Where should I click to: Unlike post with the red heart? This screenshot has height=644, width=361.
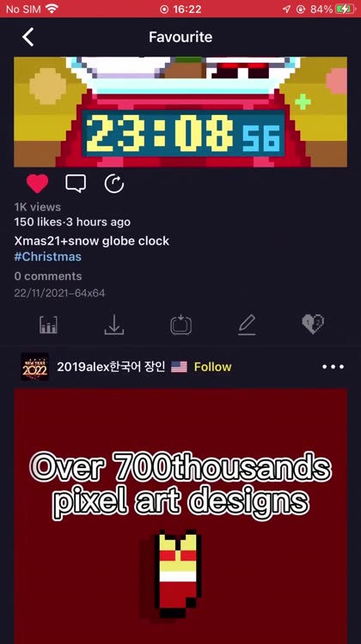point(38,184)
